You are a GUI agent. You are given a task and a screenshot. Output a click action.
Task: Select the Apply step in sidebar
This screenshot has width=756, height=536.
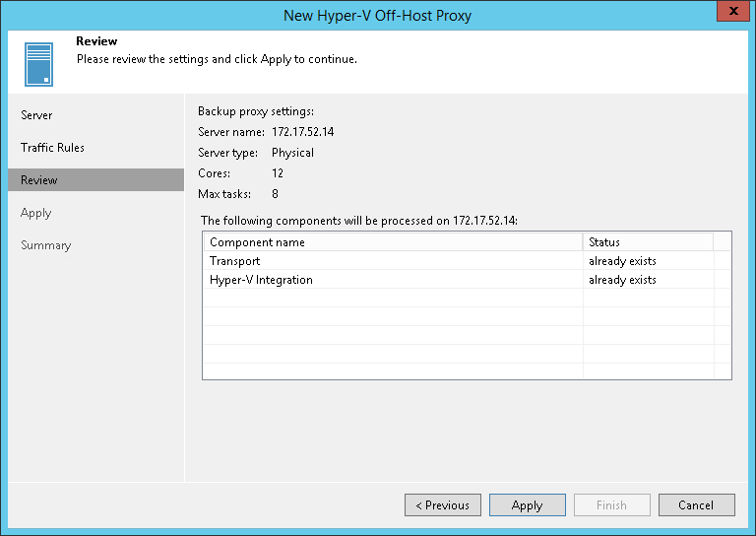pyautogui.click(x=36, y=213)
